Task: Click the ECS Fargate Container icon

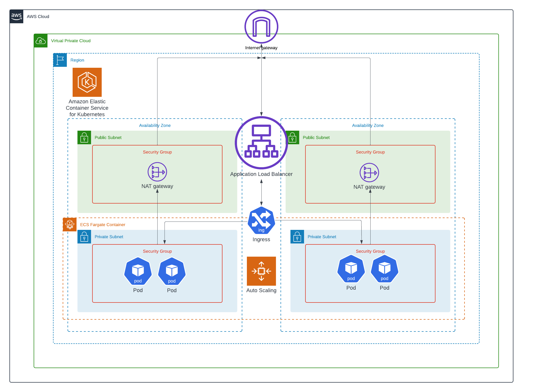Action: point(70,225)
